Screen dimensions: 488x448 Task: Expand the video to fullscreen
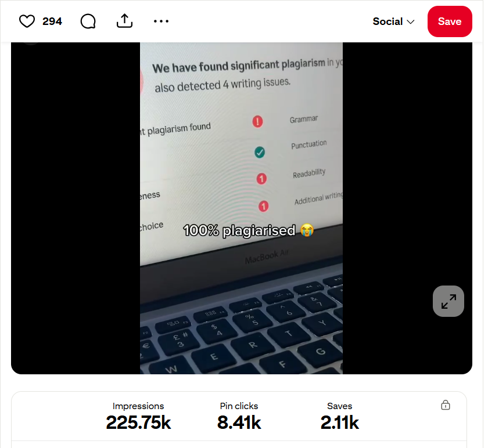coord(448,301)
